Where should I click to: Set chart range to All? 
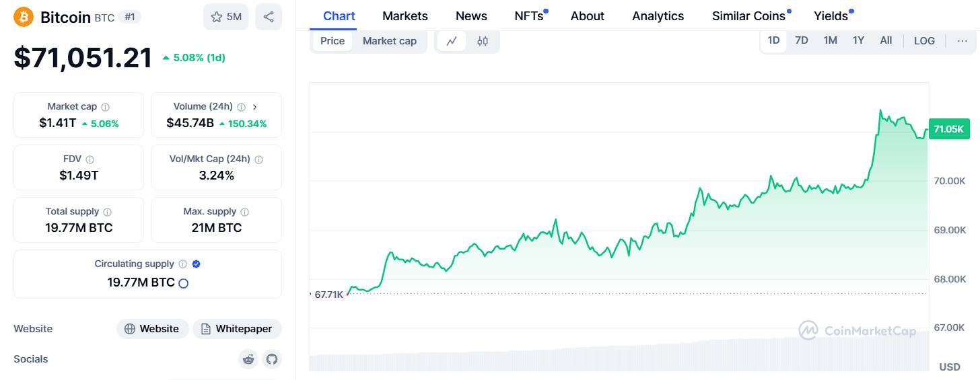point(886,40)
